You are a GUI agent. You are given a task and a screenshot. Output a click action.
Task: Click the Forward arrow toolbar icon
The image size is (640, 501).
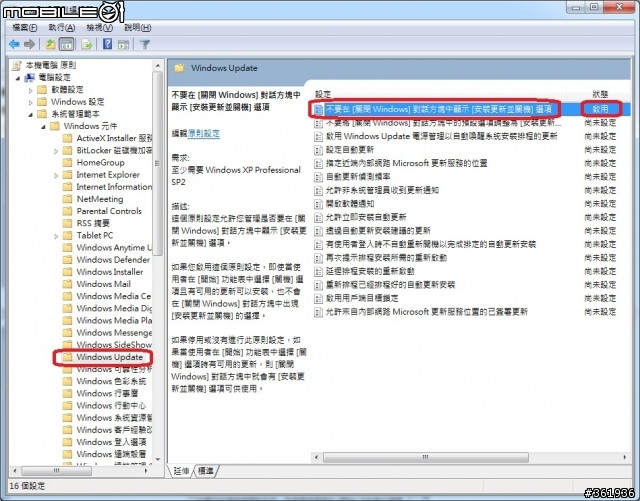coord(29,44)
